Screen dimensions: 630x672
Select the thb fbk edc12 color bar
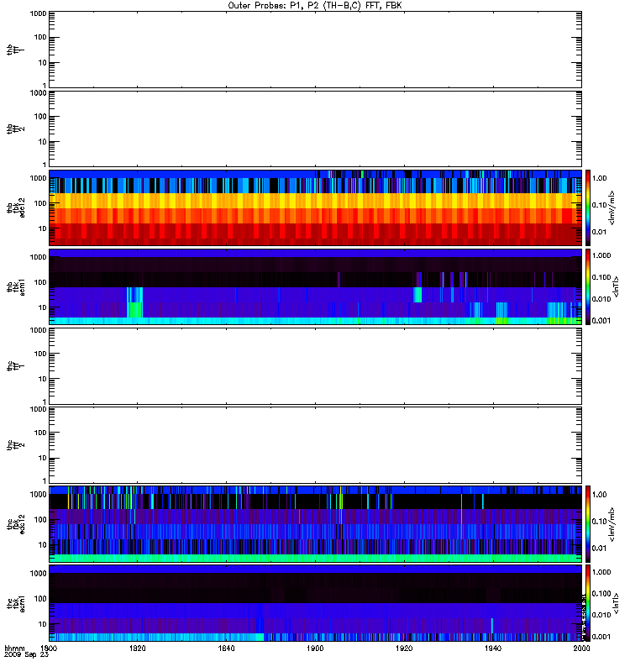(x=588, y=207)
